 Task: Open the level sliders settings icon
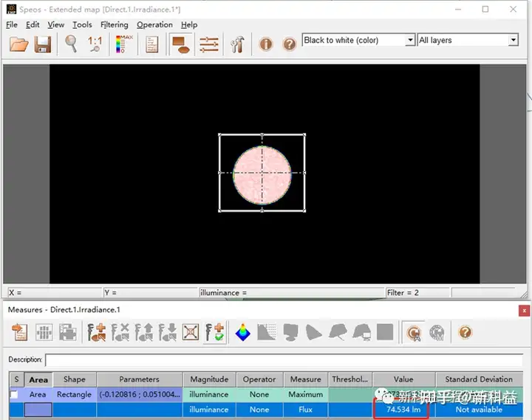(209, 44)
